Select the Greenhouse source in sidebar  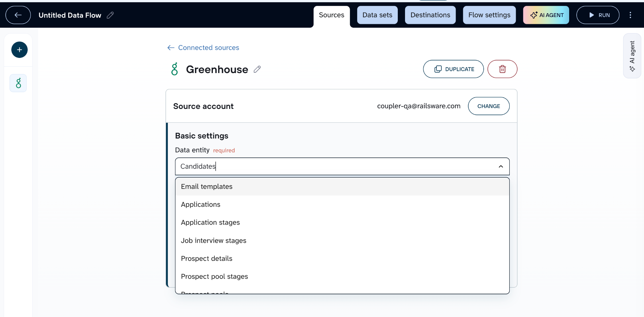tap(18, 83)
